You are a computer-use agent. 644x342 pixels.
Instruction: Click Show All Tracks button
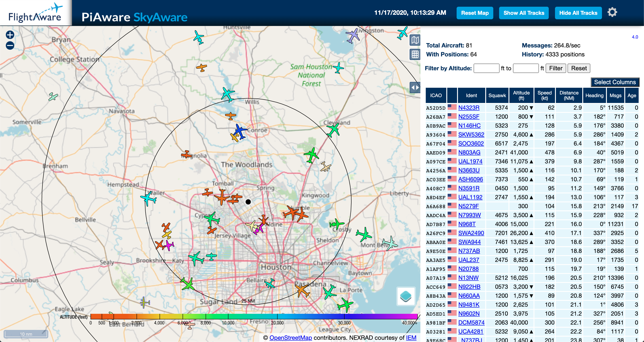[x=523, y=13]
